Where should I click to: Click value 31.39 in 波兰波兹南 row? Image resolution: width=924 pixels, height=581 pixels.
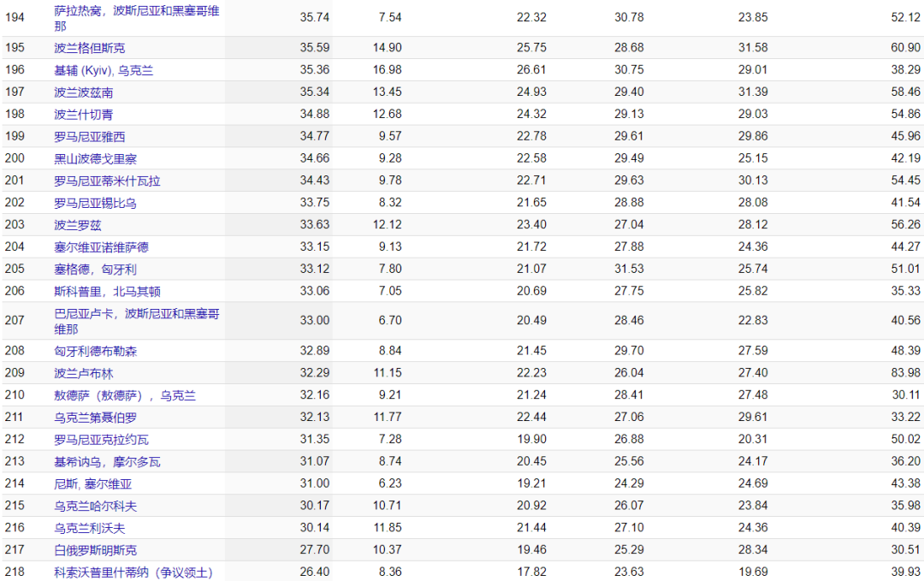tap(753, 92)
